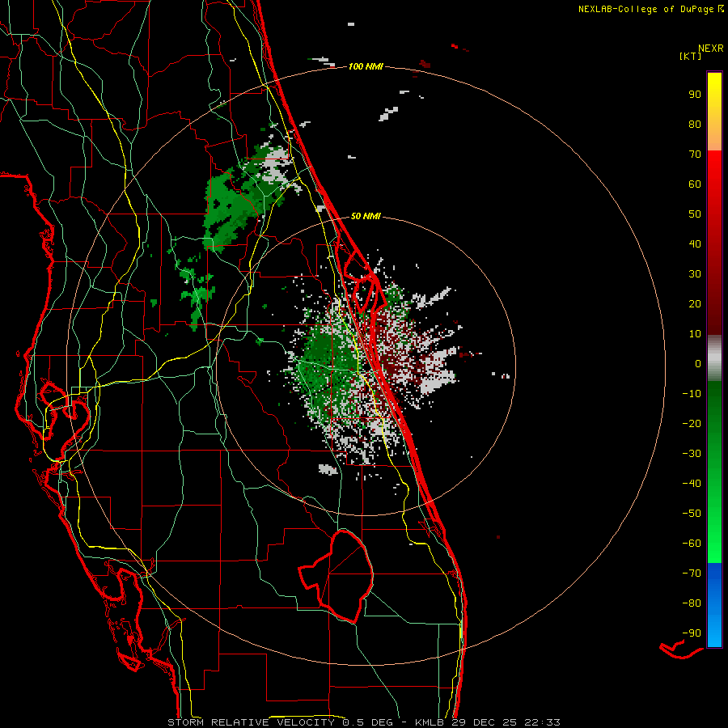Click the -70 value on the velocity scale
The image size is (728, 728).
692,573
